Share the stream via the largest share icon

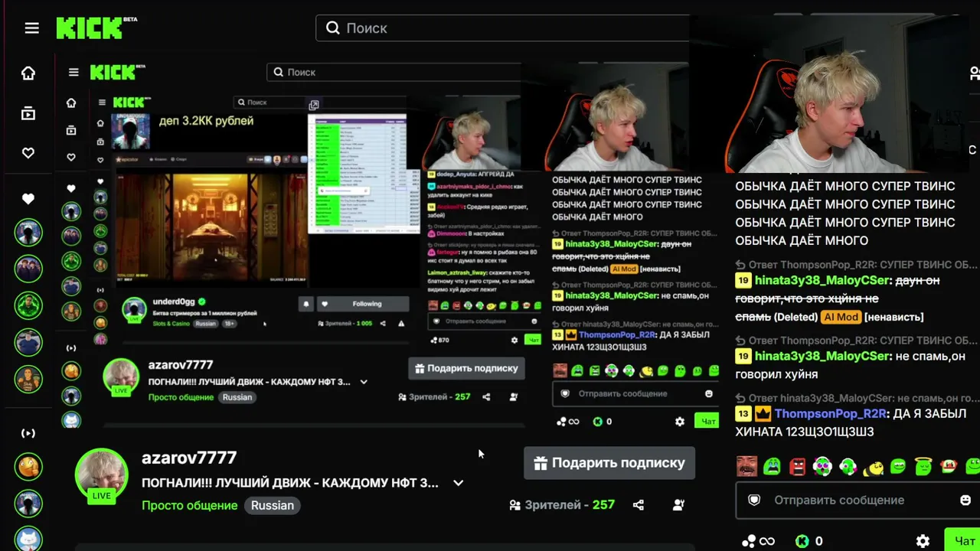(639, 505)
